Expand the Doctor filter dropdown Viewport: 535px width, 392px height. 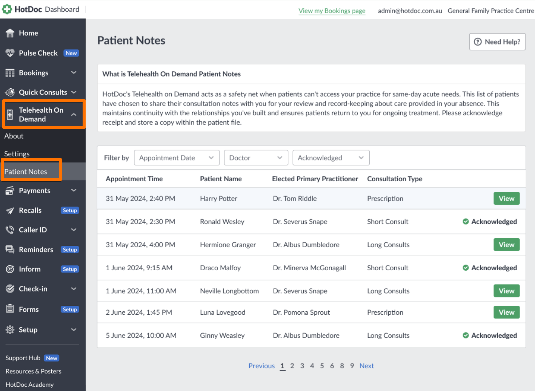(256, 158)
